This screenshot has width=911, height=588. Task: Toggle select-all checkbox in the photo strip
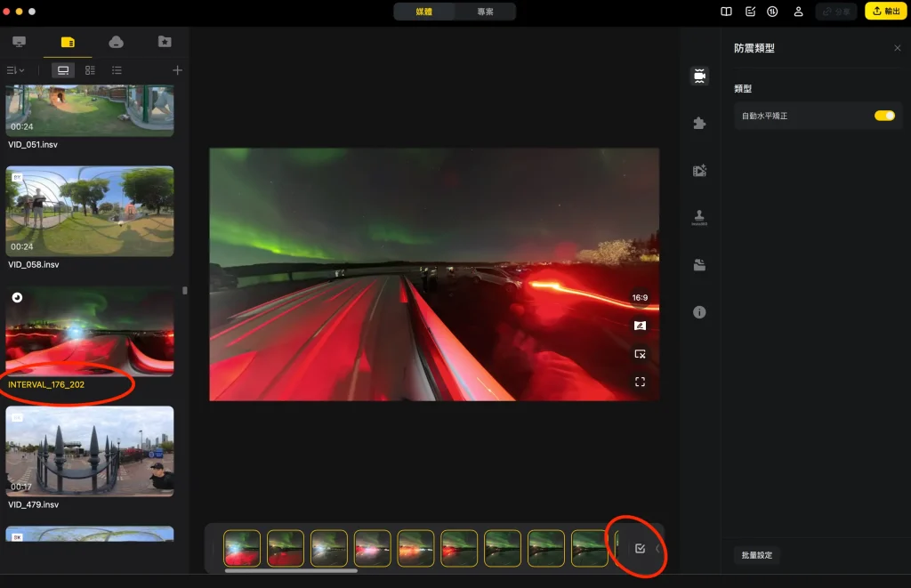[x=640, y=549]
